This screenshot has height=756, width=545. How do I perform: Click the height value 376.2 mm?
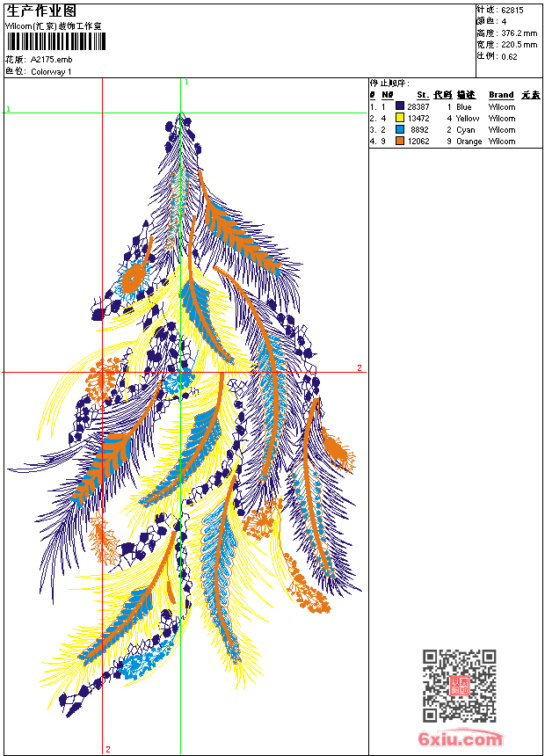(x=519, y=33)
